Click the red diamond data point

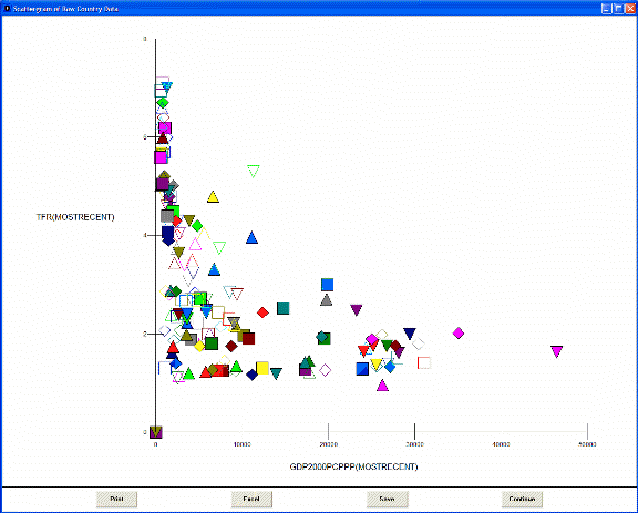pos(263,312)
